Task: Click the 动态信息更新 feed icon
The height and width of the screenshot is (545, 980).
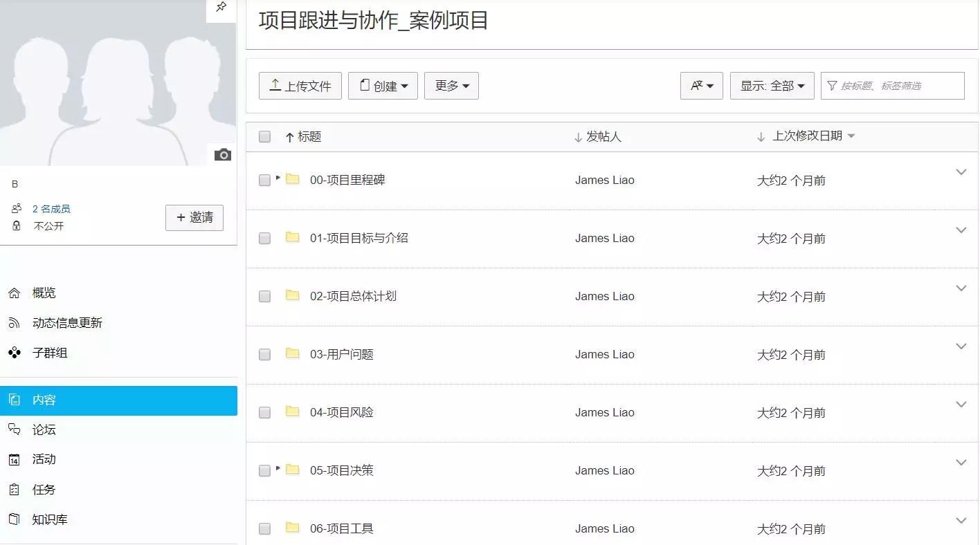Action: [14, 323]
